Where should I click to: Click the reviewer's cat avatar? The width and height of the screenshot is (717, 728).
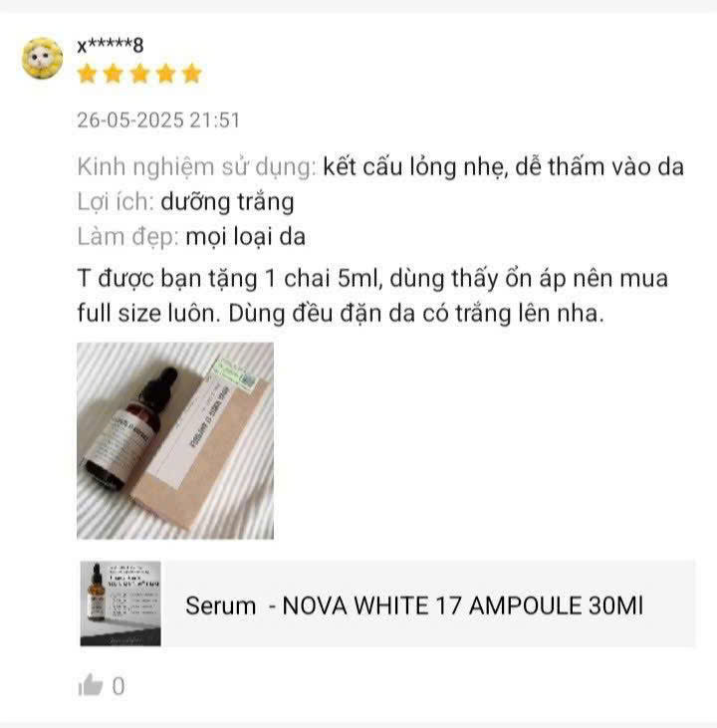pos(42,59)
